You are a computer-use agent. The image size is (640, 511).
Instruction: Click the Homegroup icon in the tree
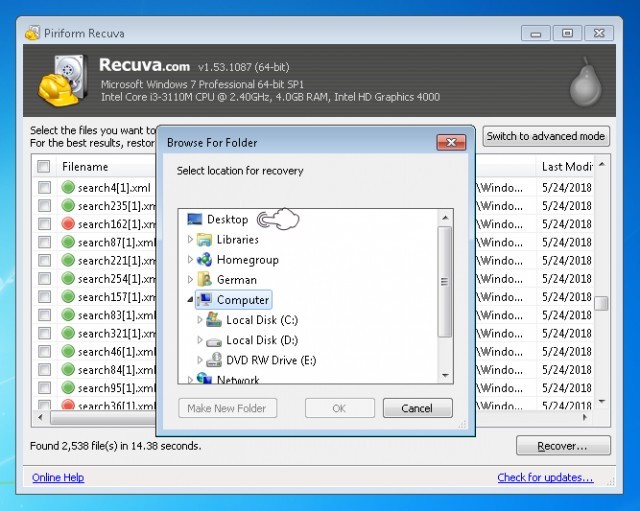click(x=204, y=260)
